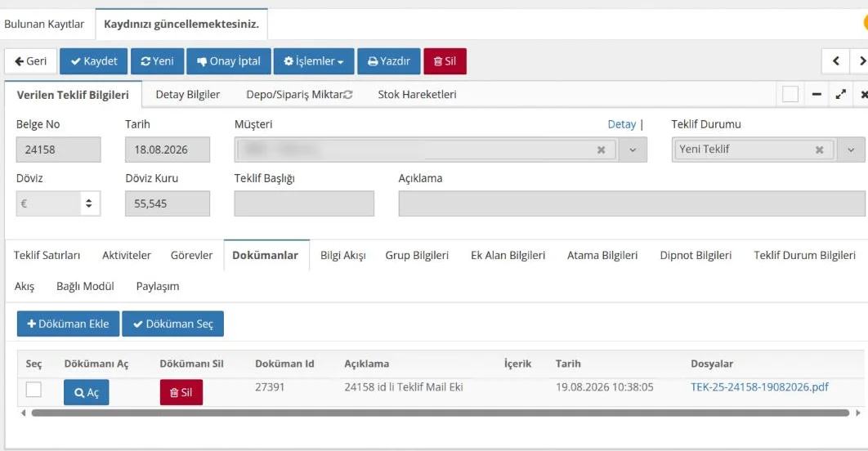Open the Müşteri Detay link

point(622,124)
